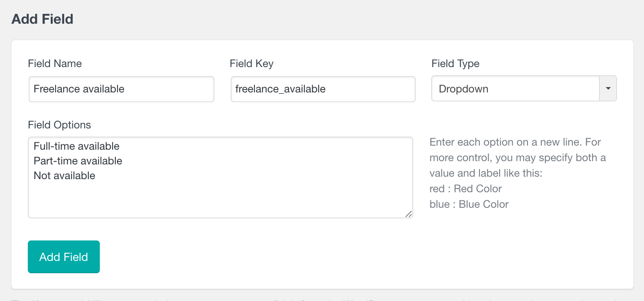Place cursor on Part-time available line

[78, 161]
